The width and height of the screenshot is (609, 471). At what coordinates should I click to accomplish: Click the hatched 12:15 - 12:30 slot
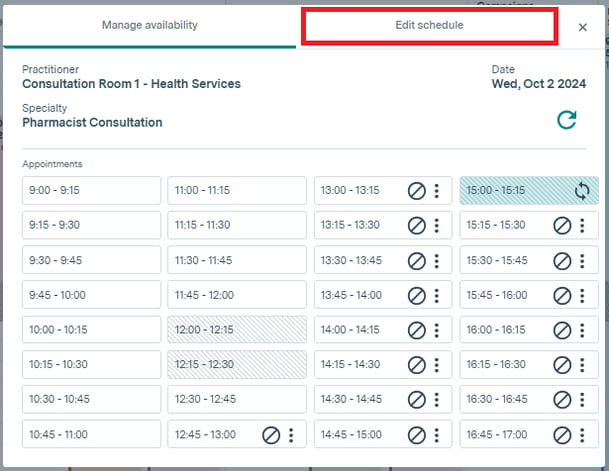[x=237, y=365]
